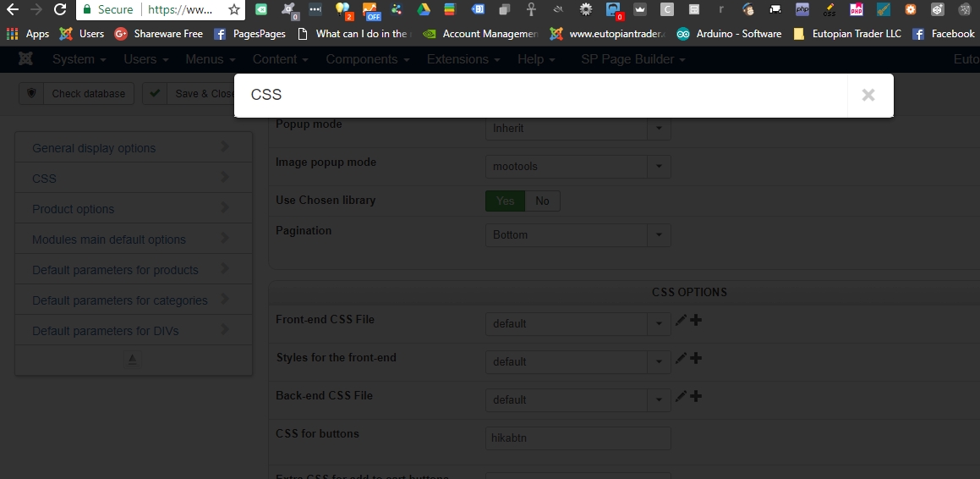Click the chart extension marked OFF
The height and width of the screenshot is (479, 980).
tap(370, 10)
